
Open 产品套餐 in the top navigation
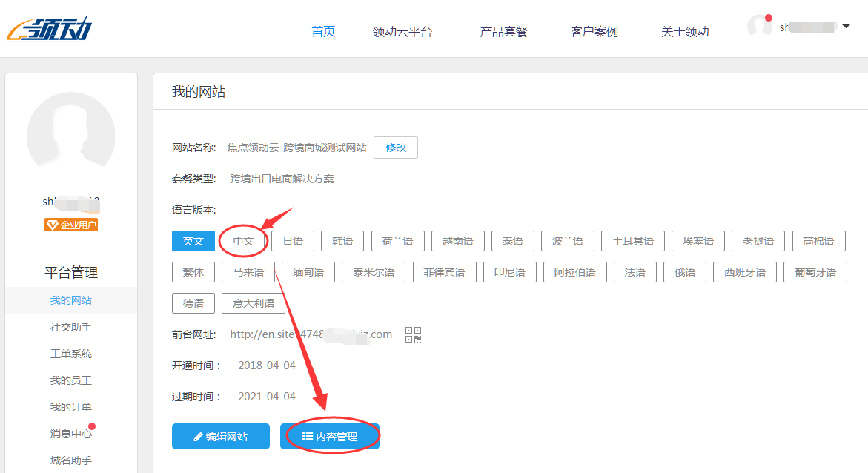[x=503, y=31]
